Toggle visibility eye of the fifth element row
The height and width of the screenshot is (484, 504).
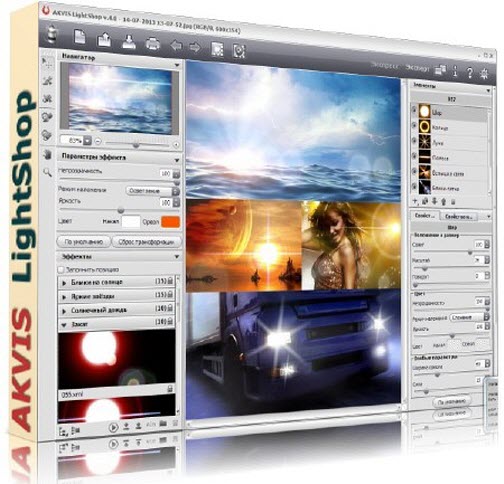[414, 171]
